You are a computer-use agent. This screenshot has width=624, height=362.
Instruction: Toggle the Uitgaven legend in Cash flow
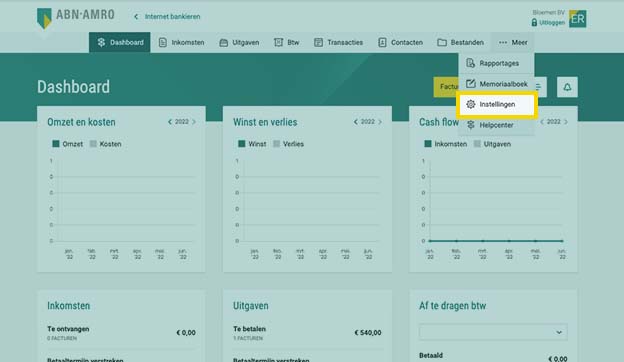click(x=492, y=144)
